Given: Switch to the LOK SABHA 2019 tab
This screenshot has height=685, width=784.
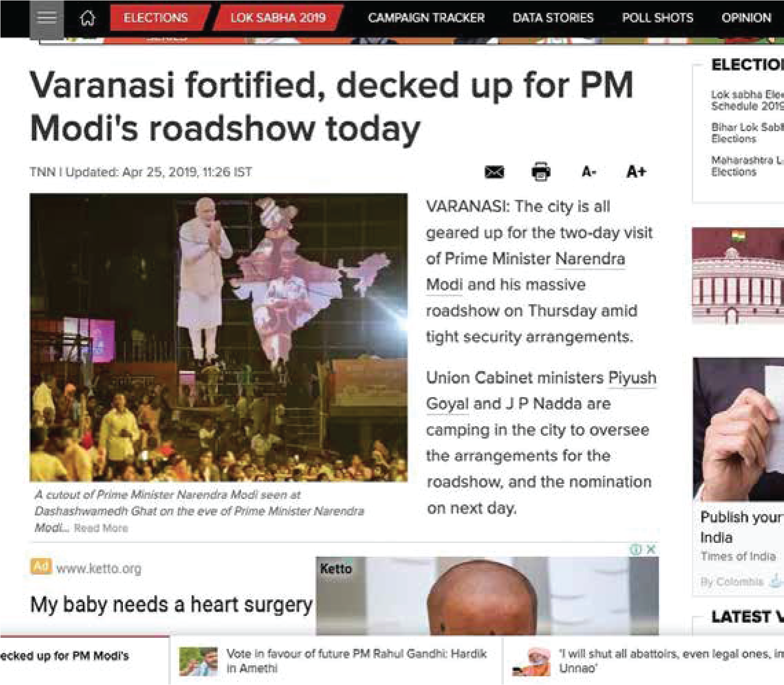Looking at the screenshot, I should click(x=278, y=18).
